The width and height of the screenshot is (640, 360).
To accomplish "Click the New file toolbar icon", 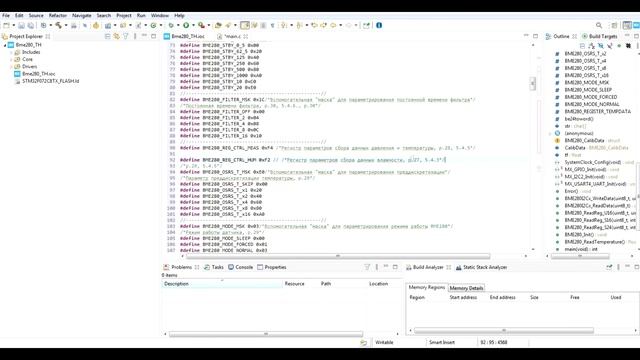I will 6,25.
